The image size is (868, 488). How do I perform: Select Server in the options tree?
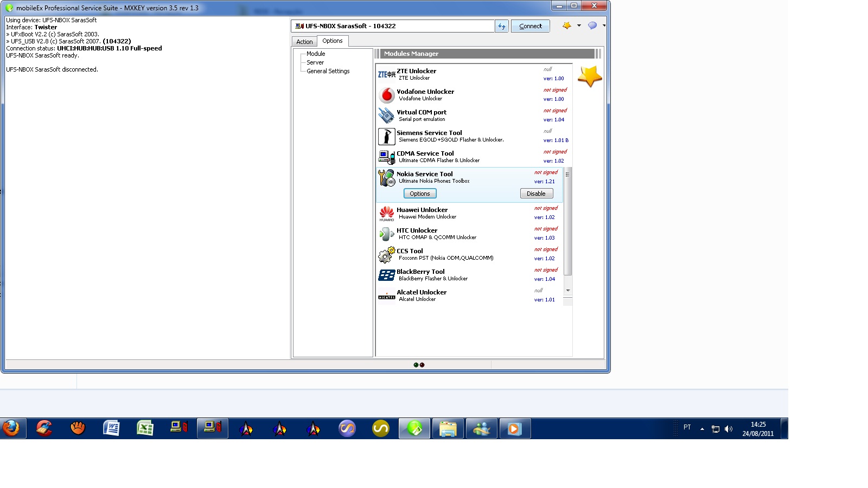(315, 62)
